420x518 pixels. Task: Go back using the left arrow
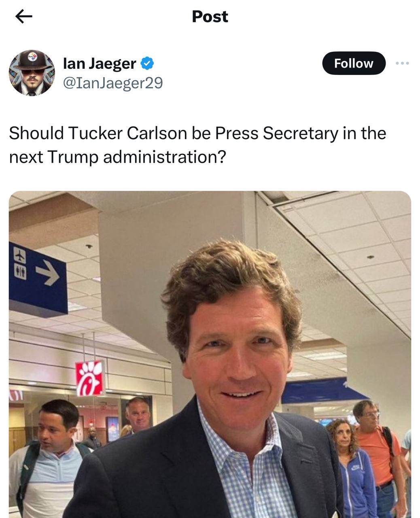click(23, 17)
